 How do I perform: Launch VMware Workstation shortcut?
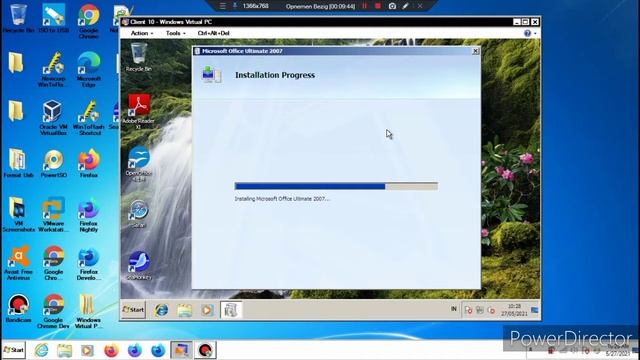[53, 214]
